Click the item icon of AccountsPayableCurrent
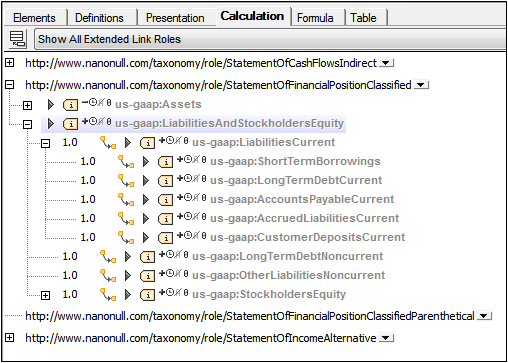Viewport: 508px width, 363px height. [165, 200]
